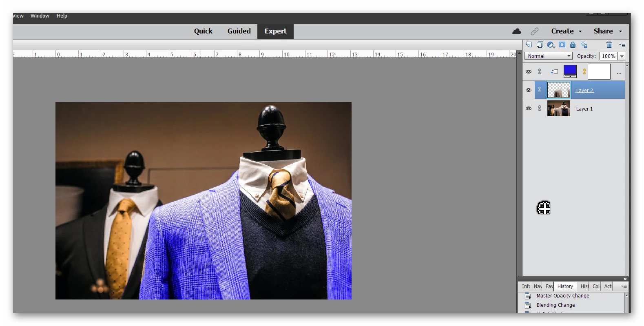Delete the layer using the trash icon

(x=609, y=44)
